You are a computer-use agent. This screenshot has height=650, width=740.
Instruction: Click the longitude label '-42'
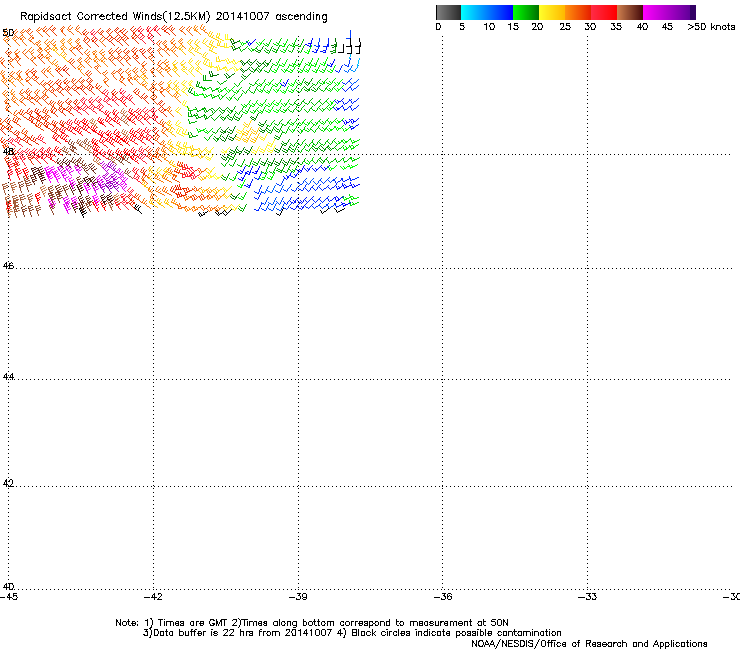coord(153,597)
